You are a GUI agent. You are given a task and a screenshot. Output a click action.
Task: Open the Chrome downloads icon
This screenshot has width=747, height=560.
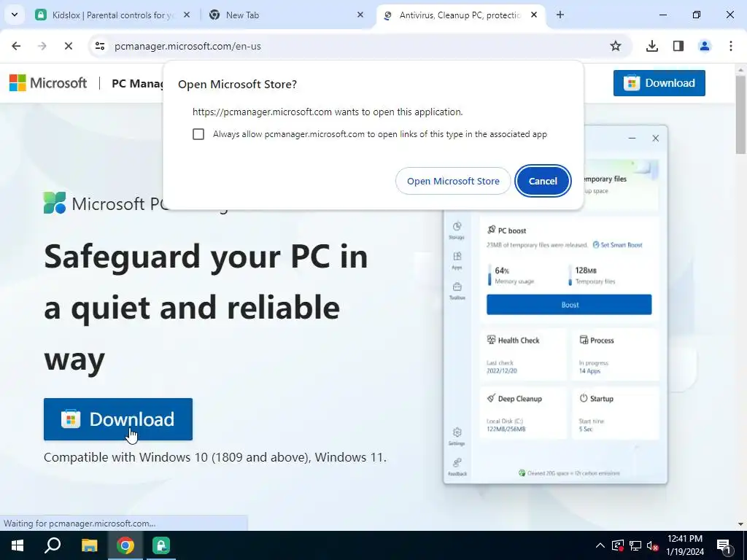point(652,46)
